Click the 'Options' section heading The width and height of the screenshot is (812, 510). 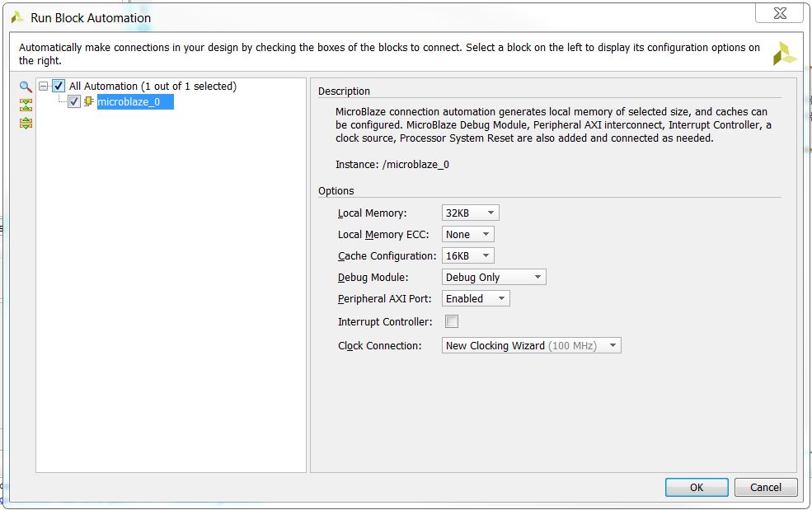click(336, 190)
